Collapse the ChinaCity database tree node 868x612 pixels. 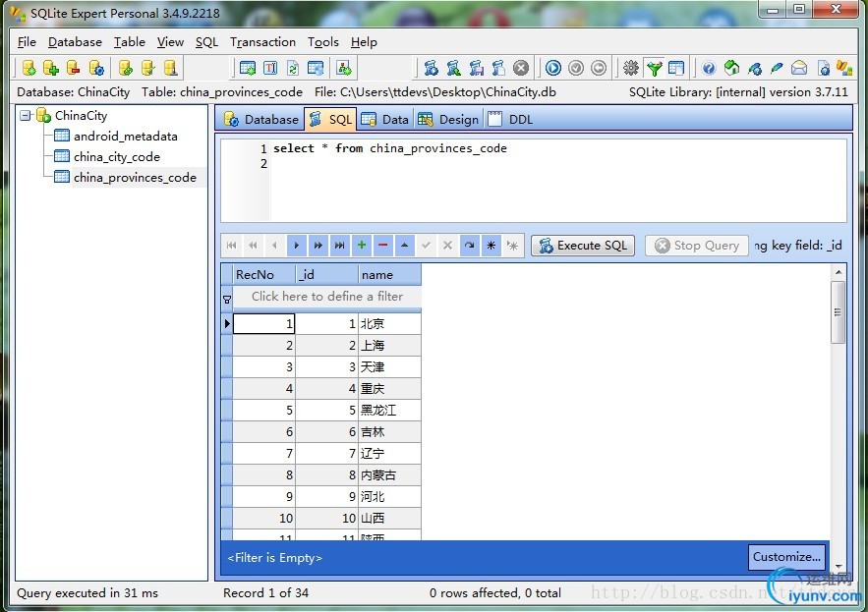pos(26,115)
